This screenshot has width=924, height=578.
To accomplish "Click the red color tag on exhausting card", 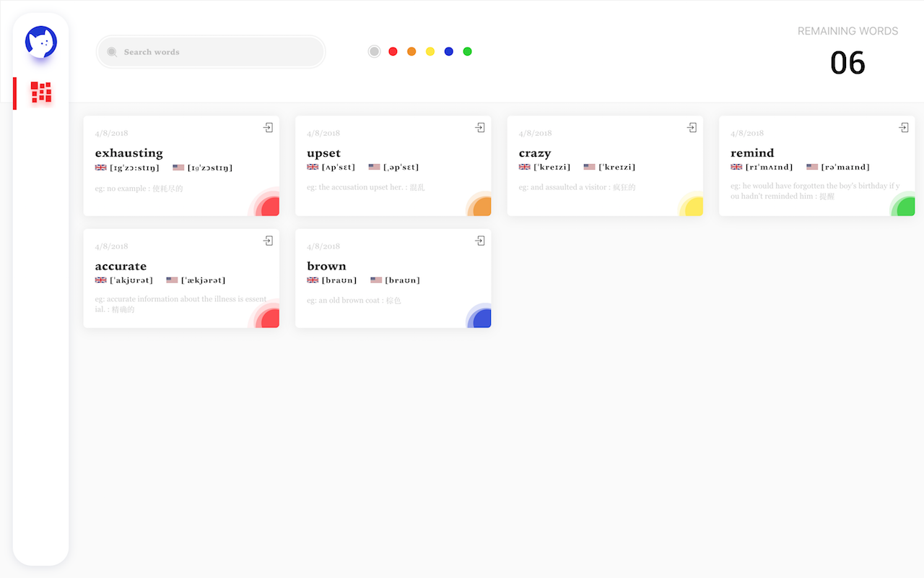I will click(x=270, y=207).
